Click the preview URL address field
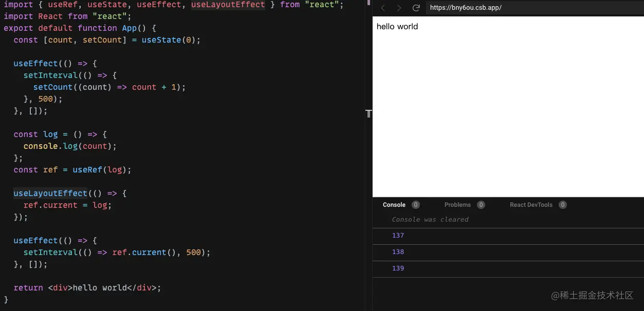 [x=535, y=8]
